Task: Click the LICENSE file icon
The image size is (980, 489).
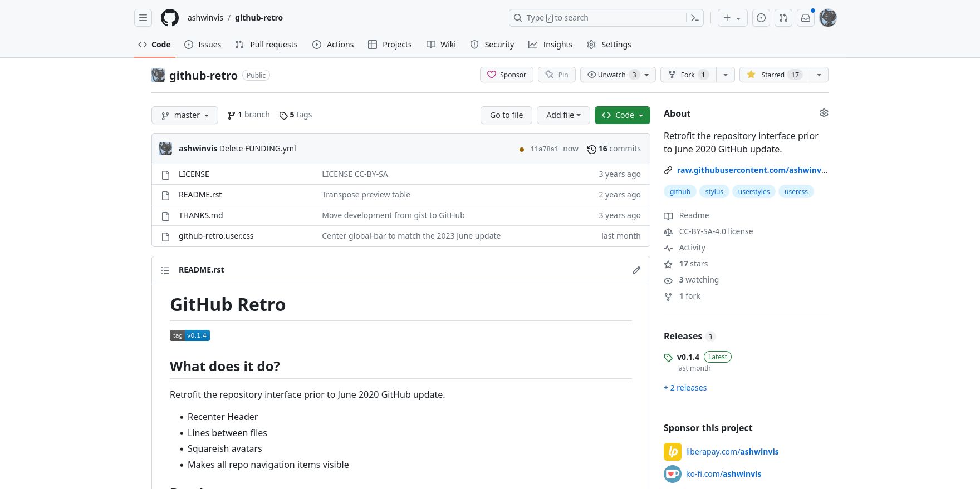Action: (x=165, y=175)
